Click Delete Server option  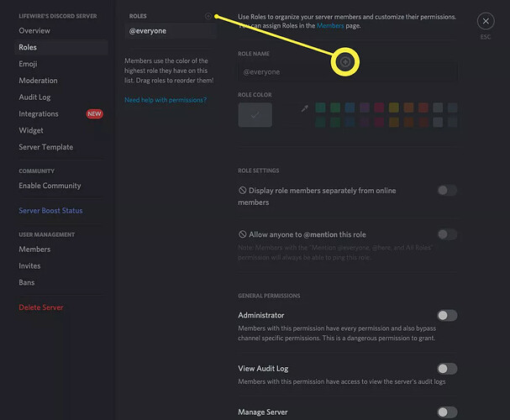(41, 307)
